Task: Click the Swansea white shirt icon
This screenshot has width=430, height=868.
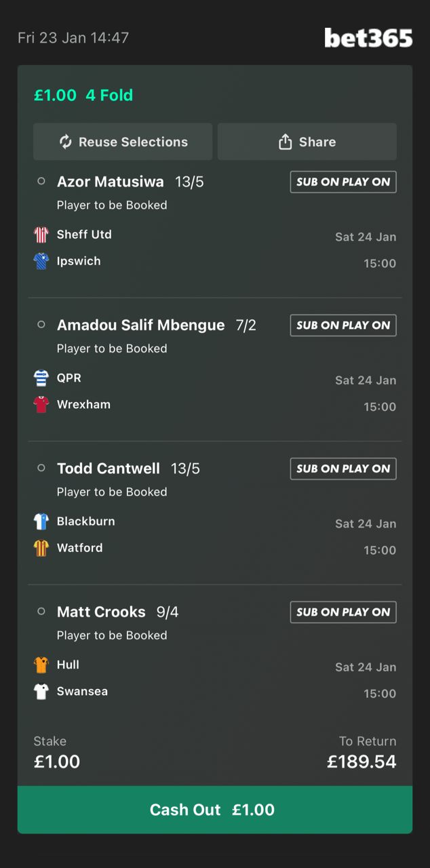Action: [x=41, y=692]
